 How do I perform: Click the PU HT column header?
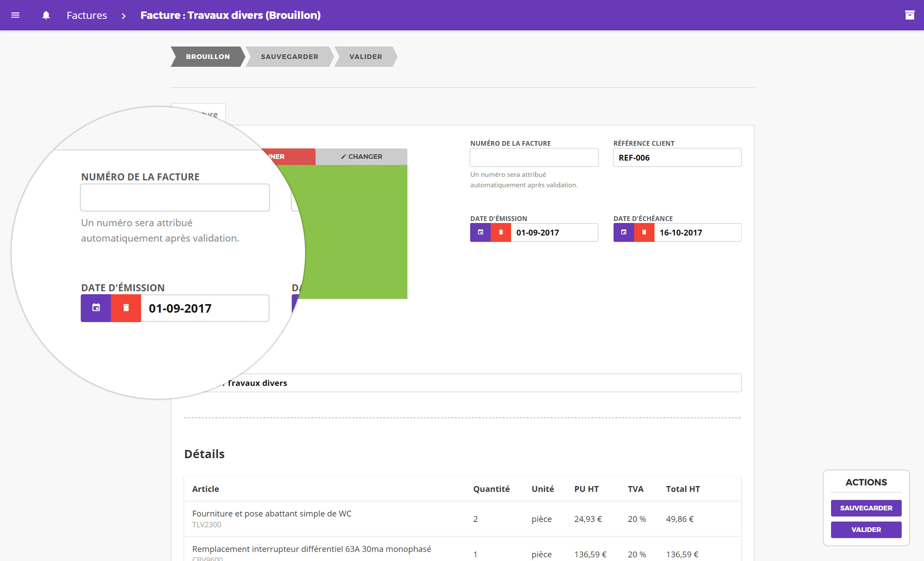pos(586,489)
